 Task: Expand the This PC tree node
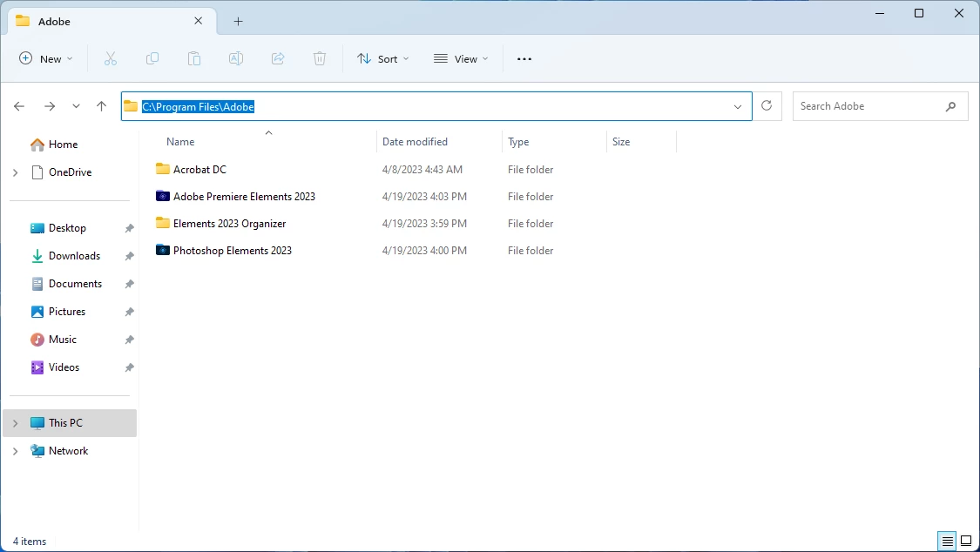[15, 423]
